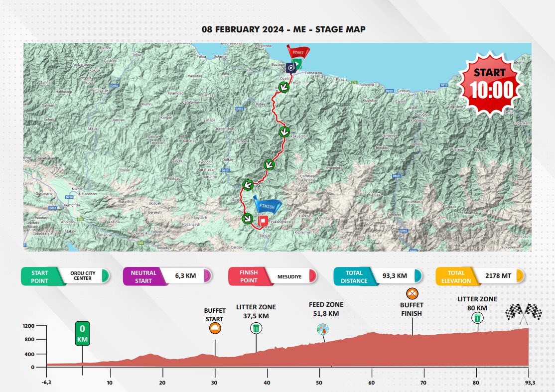This screenshot has width=555, height=392.
Task: Click the red START flag on the map
Action: pos(298,52)
